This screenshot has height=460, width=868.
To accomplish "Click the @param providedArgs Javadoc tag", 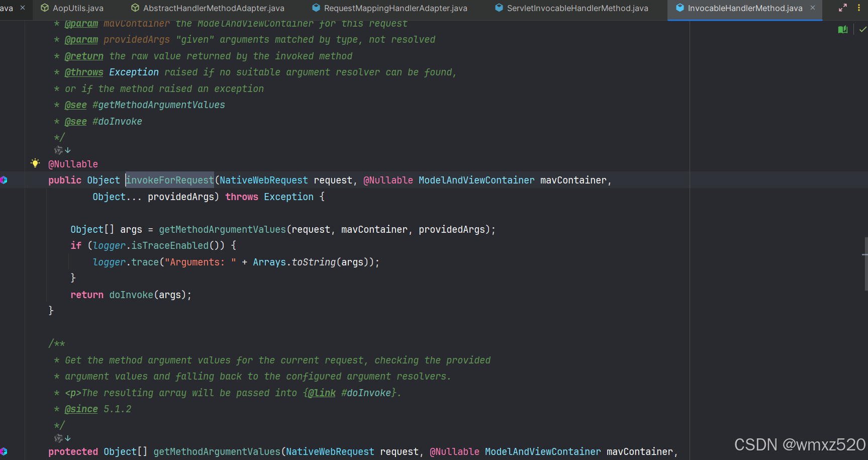I will point(81,40).
